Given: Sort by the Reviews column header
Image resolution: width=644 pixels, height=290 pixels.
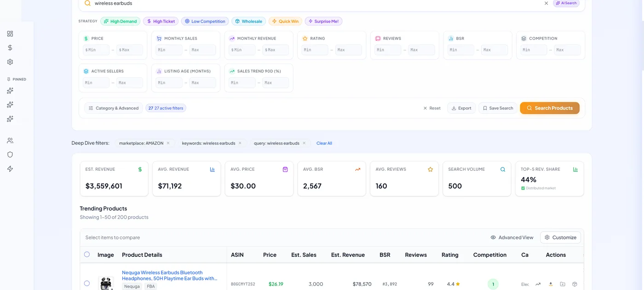Looking at the screenshot, I should [x=416, y=255].
